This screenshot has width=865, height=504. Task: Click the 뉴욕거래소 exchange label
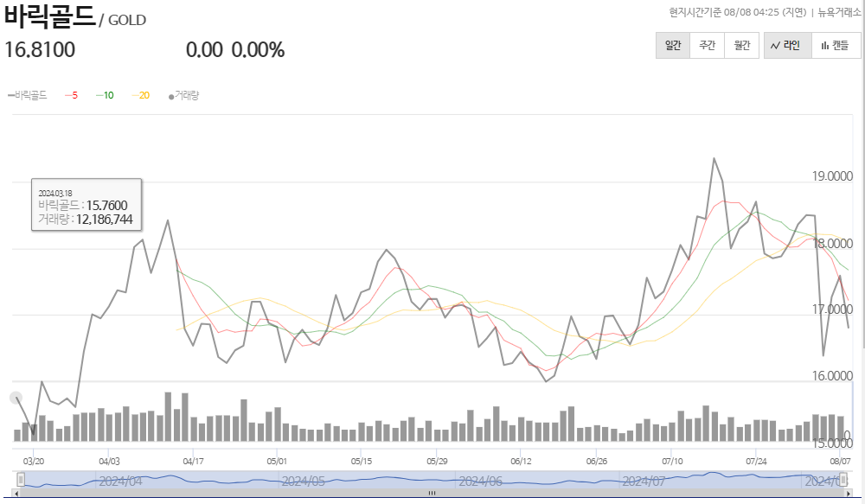839,12
